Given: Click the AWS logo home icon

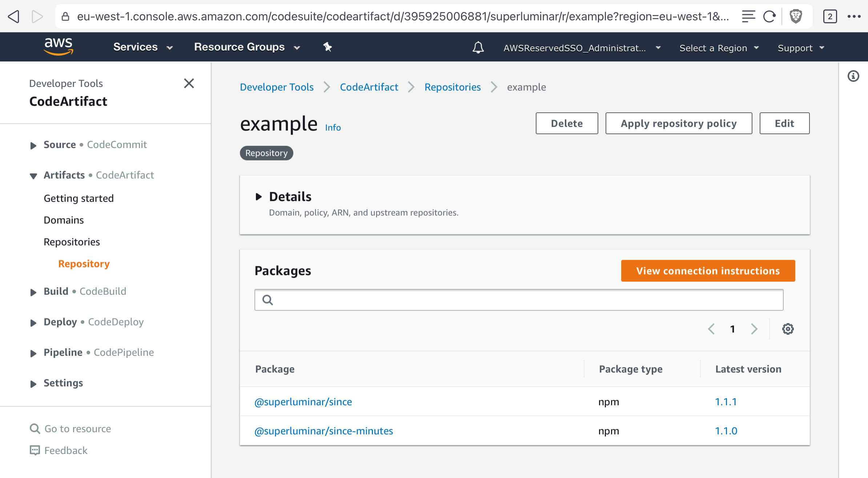Looking at the screenshot, I should point(59,47).
